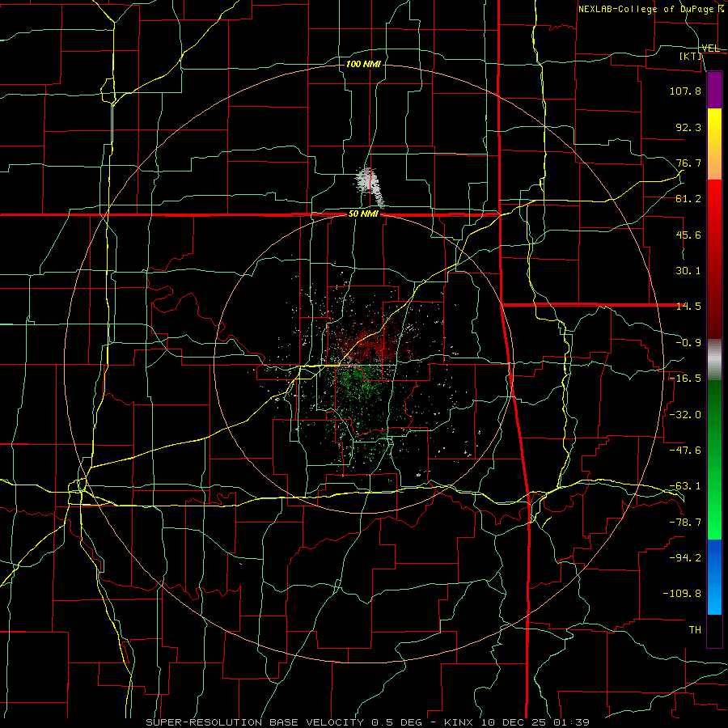728x728 pixels.
Task: Select the -47.6 velocity scale value
Action: click(x=685, y=450)
